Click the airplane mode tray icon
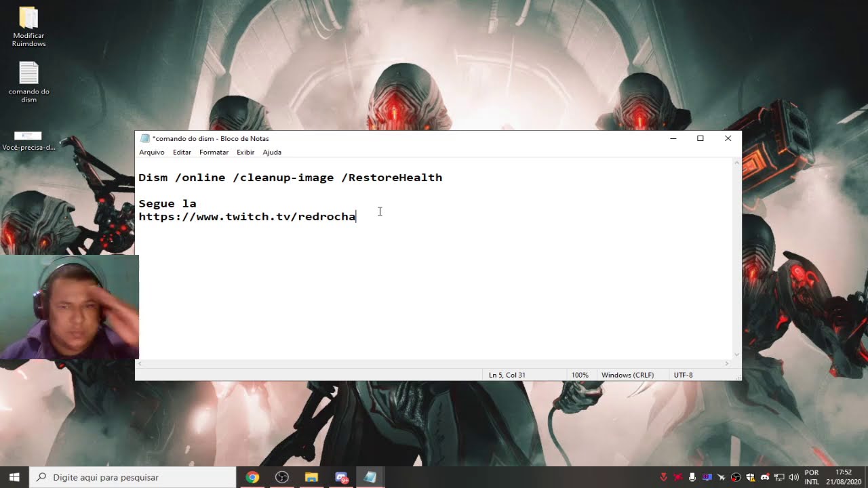 pos(722,477)
